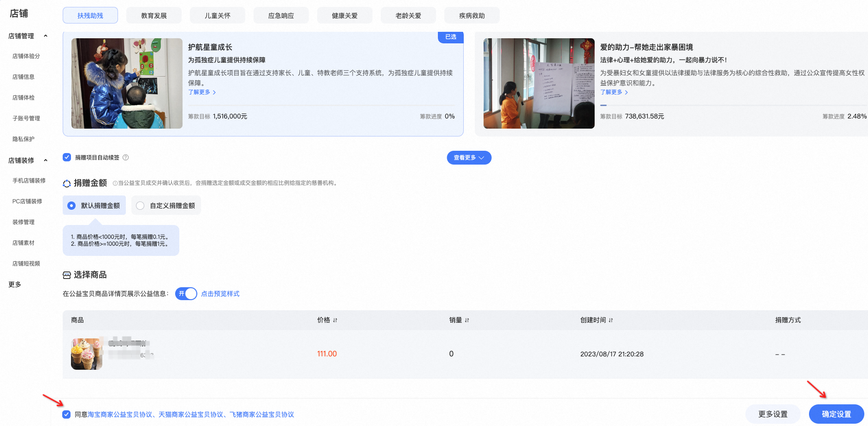Open 店铺素材 in the sidebar
Screen dimensions: 868x426
pos(24,243)
